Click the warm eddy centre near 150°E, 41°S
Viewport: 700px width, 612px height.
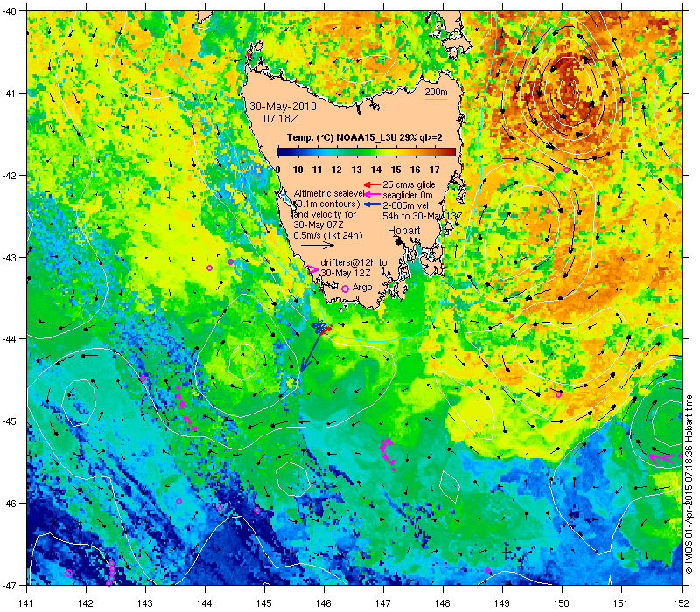point(569,92)
